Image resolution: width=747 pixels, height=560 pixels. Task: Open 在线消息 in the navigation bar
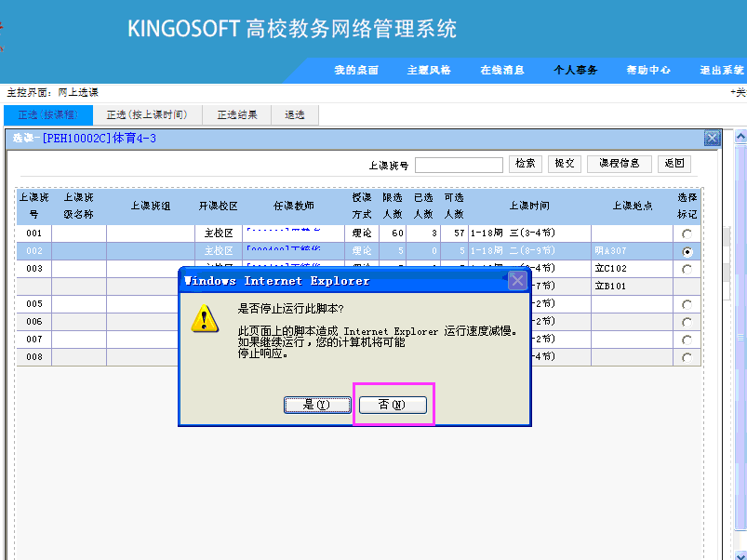[x=502, y=71]
